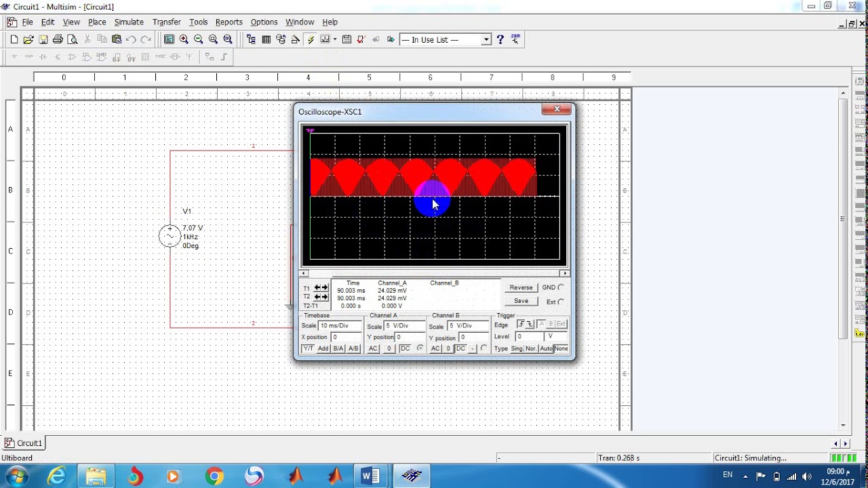Screen dimensions: 868x488
Task: Click the oscilloscope horizontal scrollbar track
Action: click(434, 273)
